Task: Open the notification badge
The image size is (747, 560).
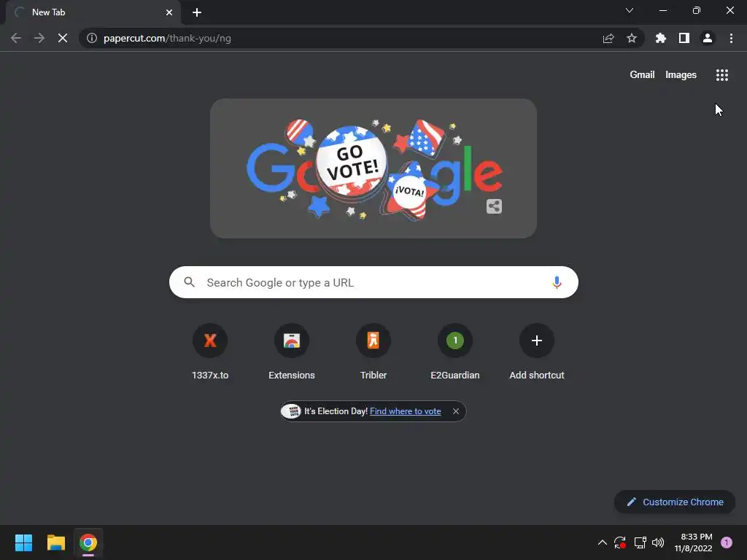Action: coord(727,542)
